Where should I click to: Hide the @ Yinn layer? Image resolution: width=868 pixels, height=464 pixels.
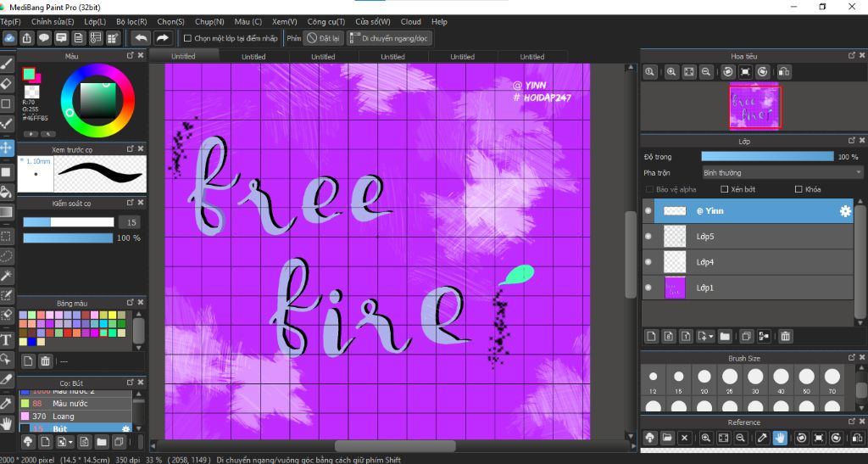click(x=648, y=211)
